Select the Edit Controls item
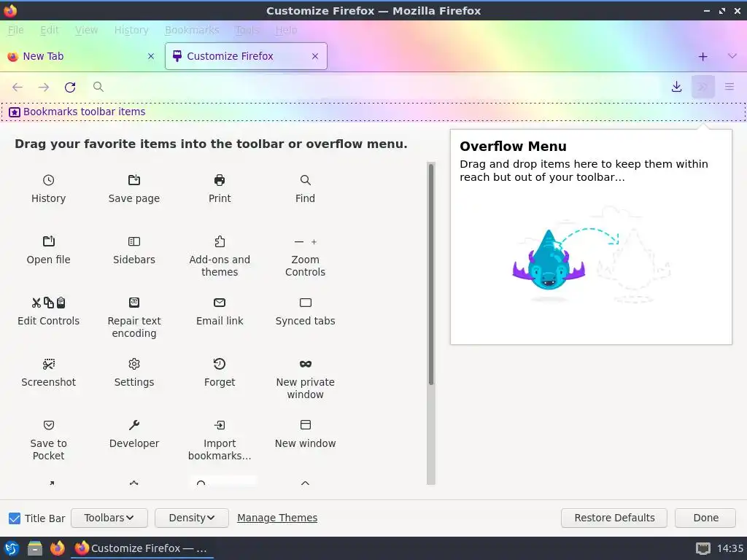Screen dimensions: 747x560 [48, 311]
